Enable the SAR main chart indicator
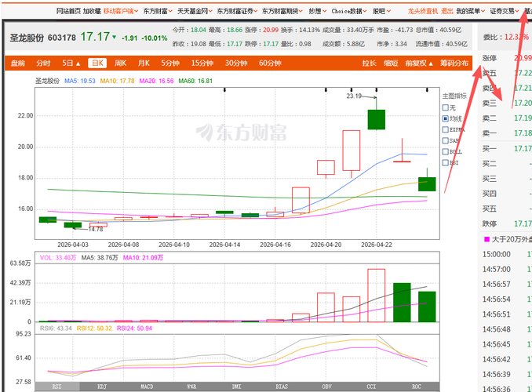The height and width of the screenshot is (392, 532). click(x=450, y=140)
